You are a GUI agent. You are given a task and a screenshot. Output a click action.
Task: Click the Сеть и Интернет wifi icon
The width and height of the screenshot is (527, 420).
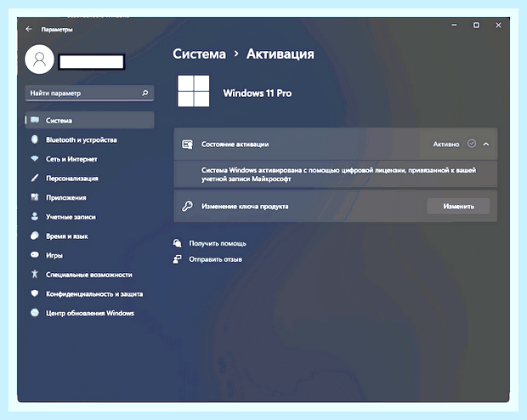[35, 158]
